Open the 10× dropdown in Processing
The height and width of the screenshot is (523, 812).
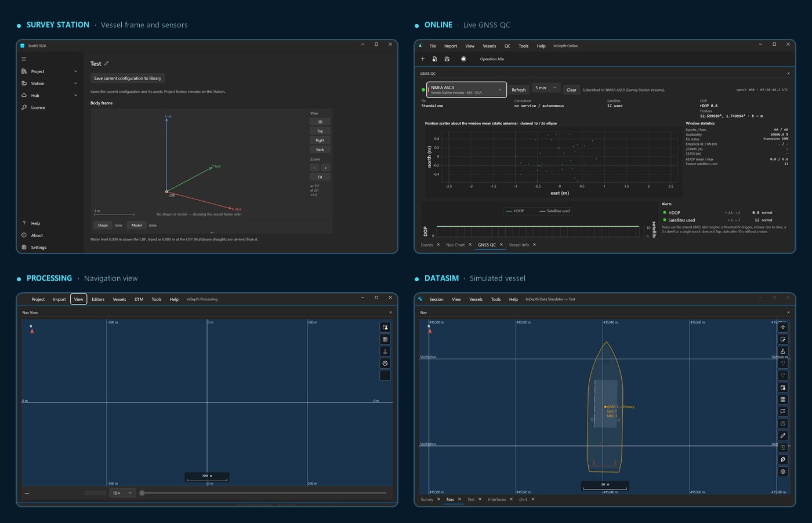(x=122, y=493)
